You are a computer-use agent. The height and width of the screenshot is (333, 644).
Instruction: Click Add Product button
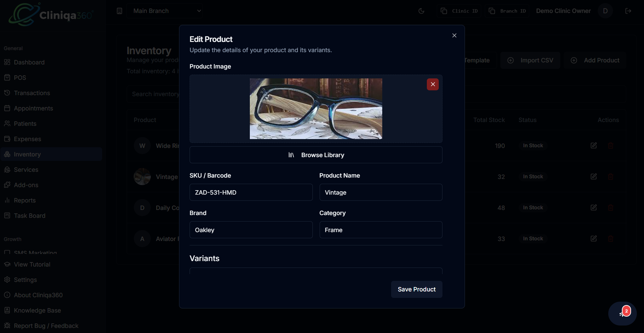595,60
